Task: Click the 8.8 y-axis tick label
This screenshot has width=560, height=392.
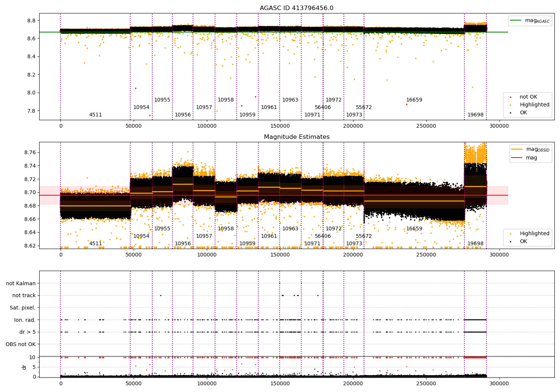Action: coord(31,21)
